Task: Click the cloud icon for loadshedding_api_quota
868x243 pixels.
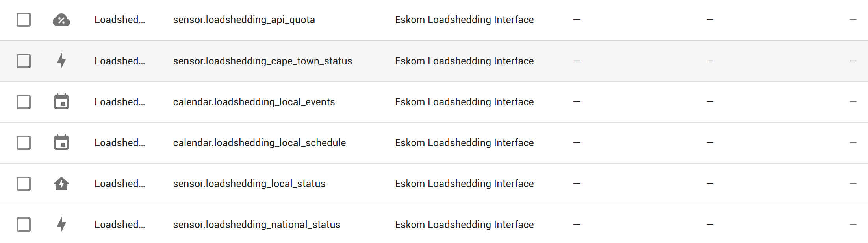Action: click(61, 20)
